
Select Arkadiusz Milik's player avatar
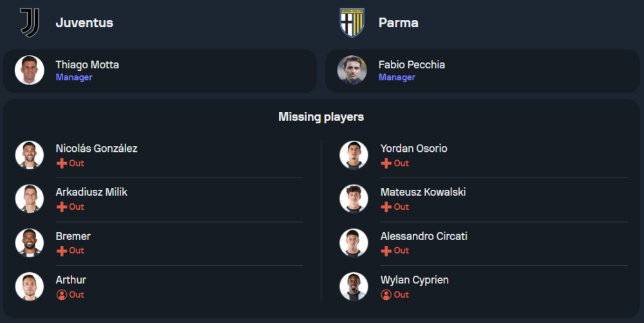pos(30,199)
